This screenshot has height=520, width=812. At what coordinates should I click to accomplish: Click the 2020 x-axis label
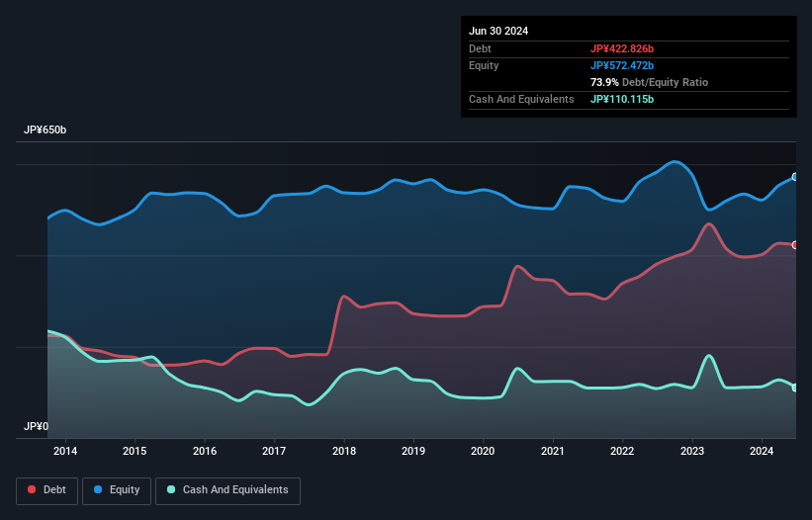[483, 451]
